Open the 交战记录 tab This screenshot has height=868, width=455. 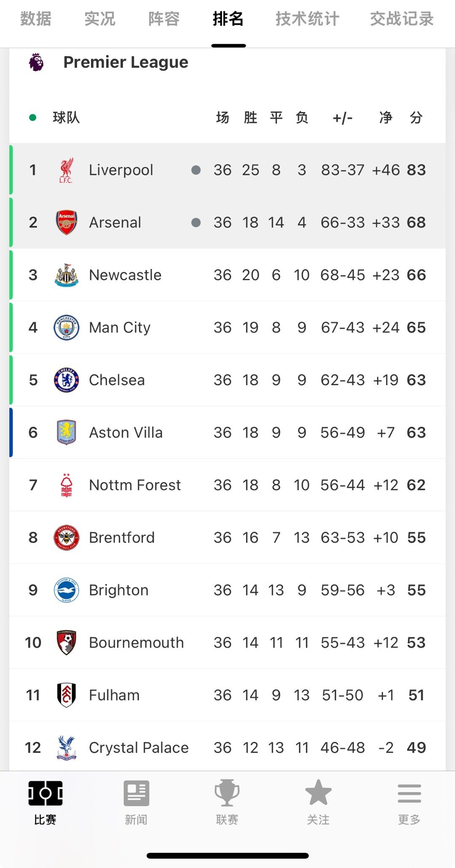pos(401,19)
